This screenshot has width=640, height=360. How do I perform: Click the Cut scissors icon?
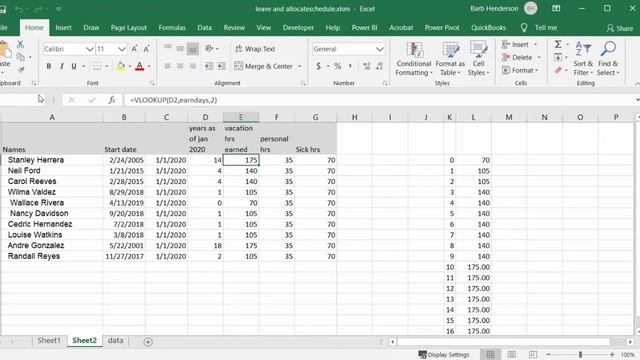[20, 44]
